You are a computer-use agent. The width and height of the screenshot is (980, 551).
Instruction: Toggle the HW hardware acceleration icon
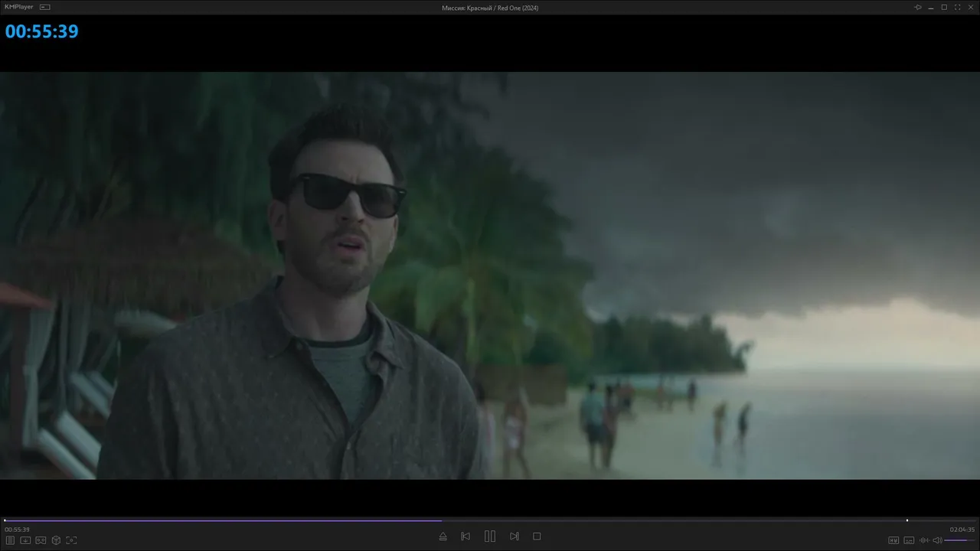893,540
